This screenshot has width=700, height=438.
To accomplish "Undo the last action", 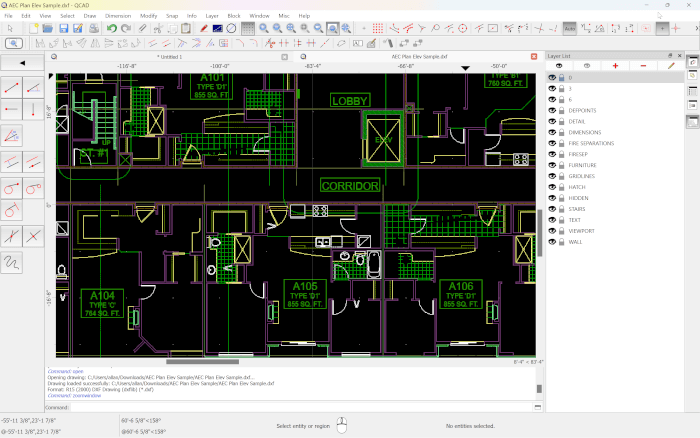I will [112, 29].
